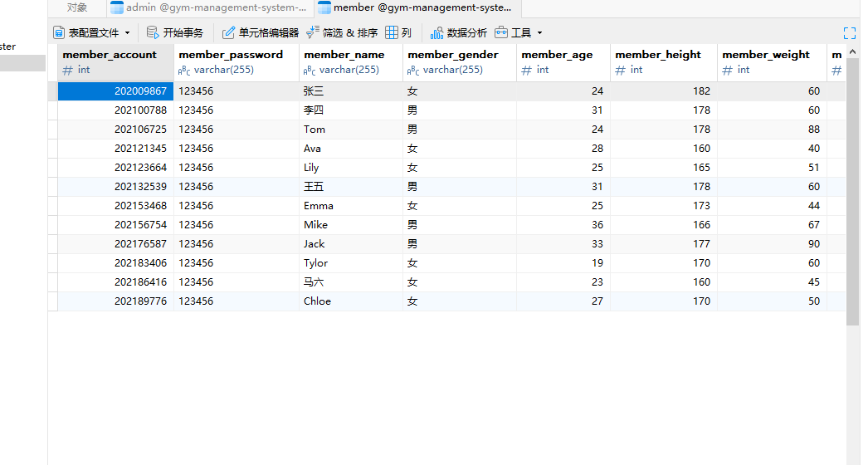868x465 pixels.
Task: Click the 工具 toolbox icon
Action: pyautogui.click(x=501, y=32)
